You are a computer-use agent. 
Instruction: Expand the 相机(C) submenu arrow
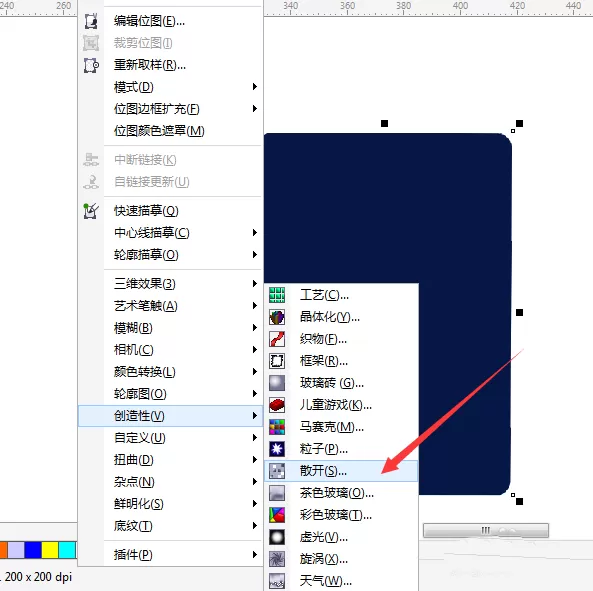[255, 349]
